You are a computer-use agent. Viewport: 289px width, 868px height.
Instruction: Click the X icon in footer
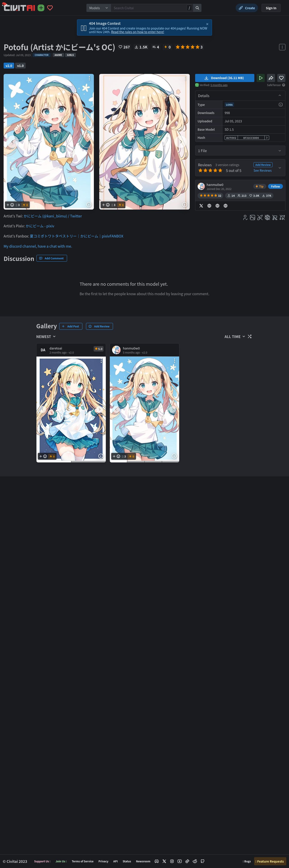[164, 861]
